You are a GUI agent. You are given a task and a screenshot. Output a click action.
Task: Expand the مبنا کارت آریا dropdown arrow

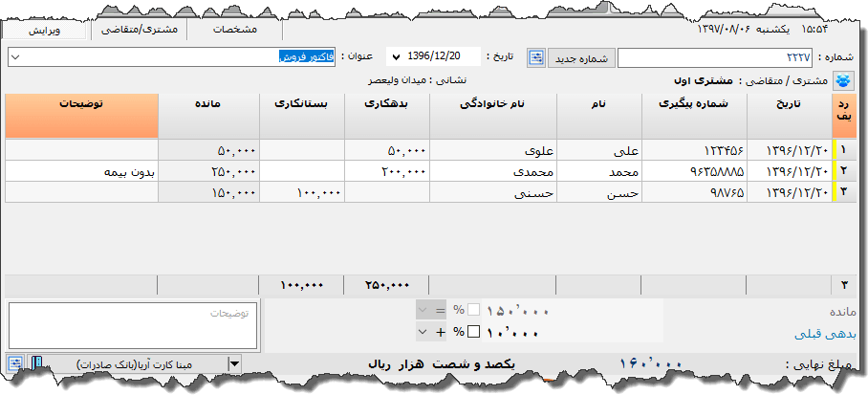click(x=235, y=364)
